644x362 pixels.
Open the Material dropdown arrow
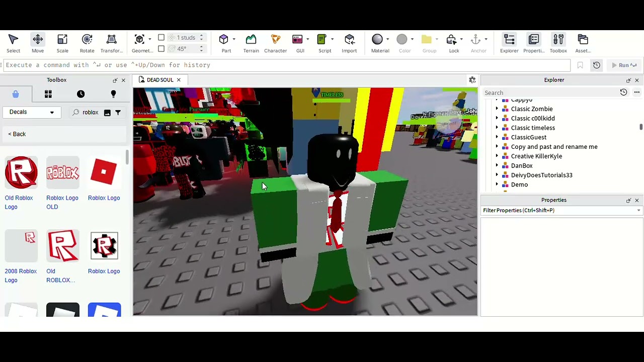pos(387,39)
